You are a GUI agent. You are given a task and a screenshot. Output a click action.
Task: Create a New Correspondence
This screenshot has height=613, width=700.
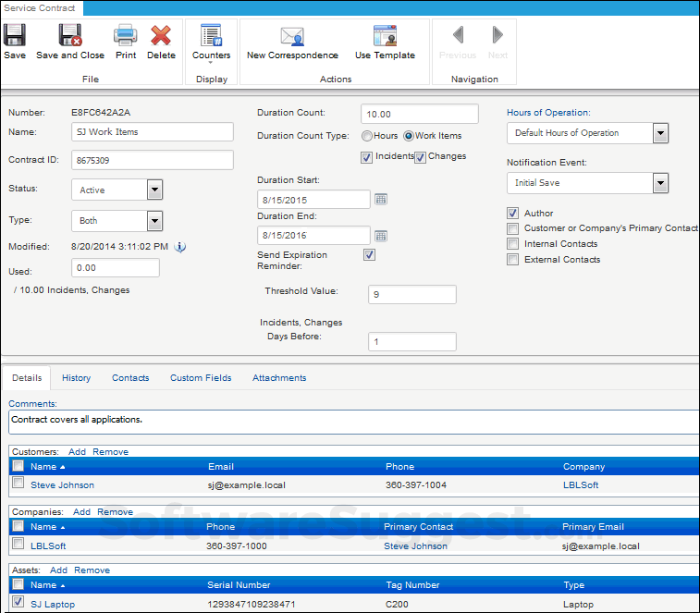[x=292, y=38]
